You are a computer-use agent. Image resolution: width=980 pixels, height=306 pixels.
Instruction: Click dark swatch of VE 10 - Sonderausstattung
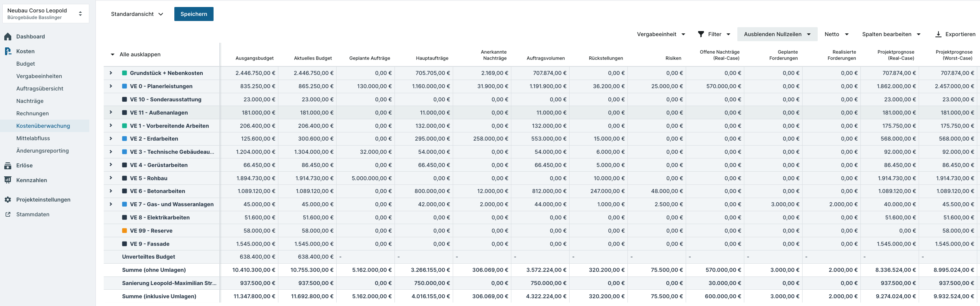125,99
